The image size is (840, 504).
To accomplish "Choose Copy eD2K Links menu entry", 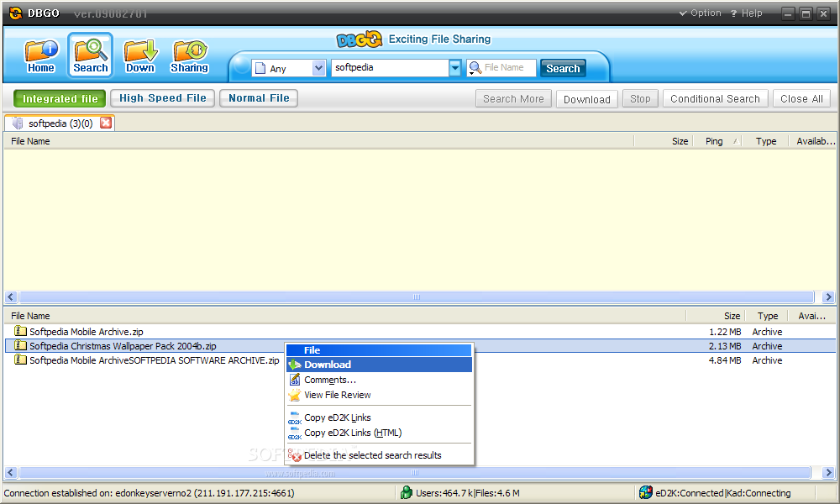I will tap(380, 417).
